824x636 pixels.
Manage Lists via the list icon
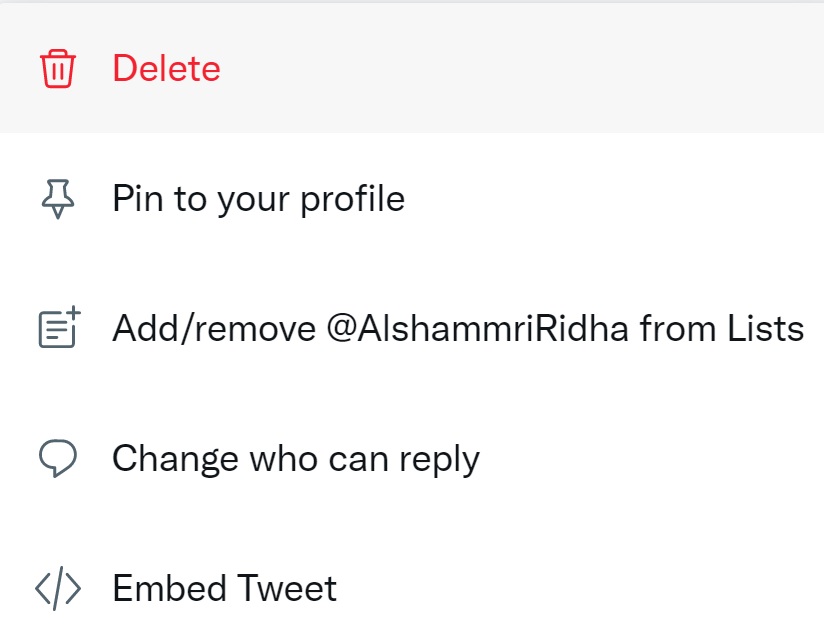click(x=58, y=329)
